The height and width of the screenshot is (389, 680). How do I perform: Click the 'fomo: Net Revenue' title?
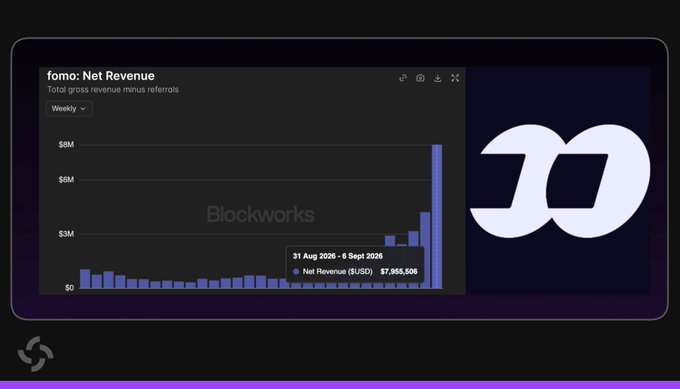101,76
